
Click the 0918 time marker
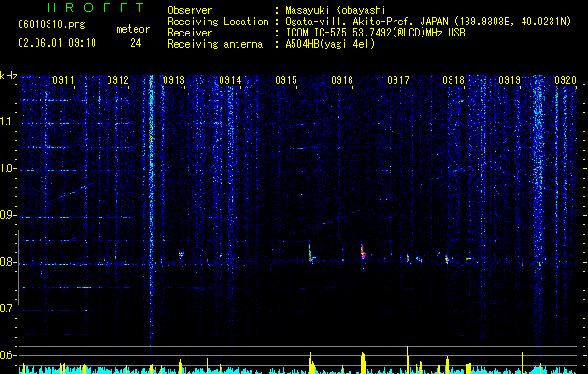click(x=453, y=79)
